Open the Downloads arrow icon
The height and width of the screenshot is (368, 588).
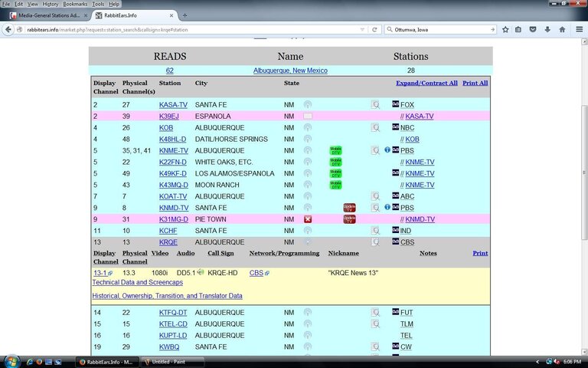pos(547,29)
